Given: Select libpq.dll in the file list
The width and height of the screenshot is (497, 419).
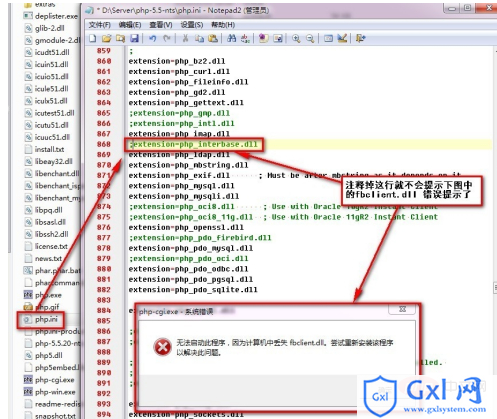Looking at the screenshot, I should [x=49, y=210].
